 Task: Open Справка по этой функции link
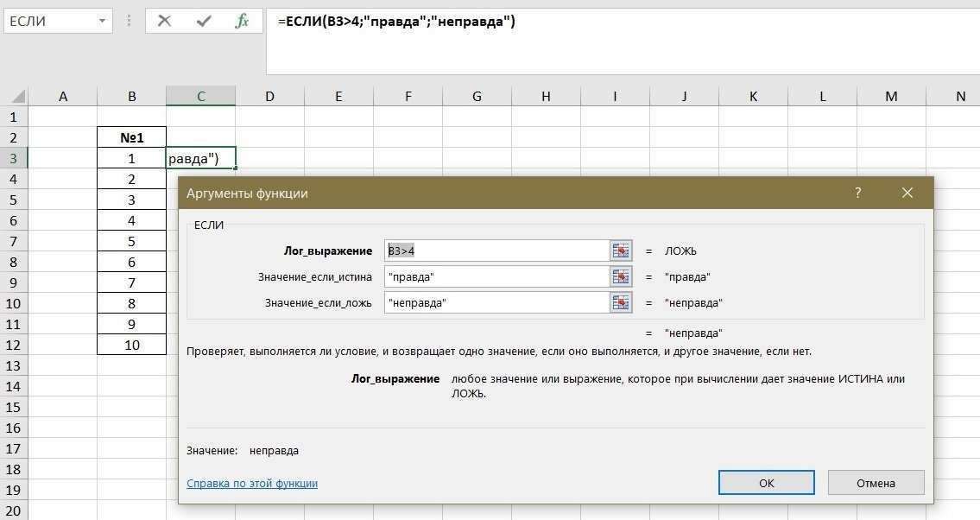tap(250, 483)
